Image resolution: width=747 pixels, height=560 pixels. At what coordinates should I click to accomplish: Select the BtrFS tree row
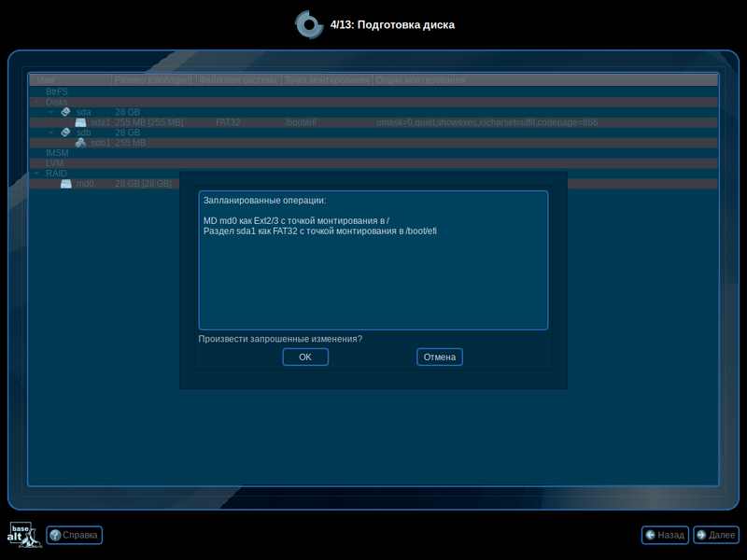click(x=373, y=91)
